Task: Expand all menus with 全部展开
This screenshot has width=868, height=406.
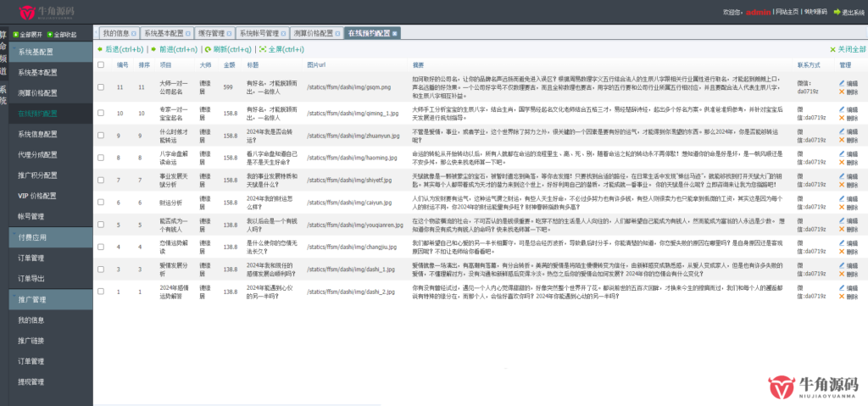Action: (28, 35)
